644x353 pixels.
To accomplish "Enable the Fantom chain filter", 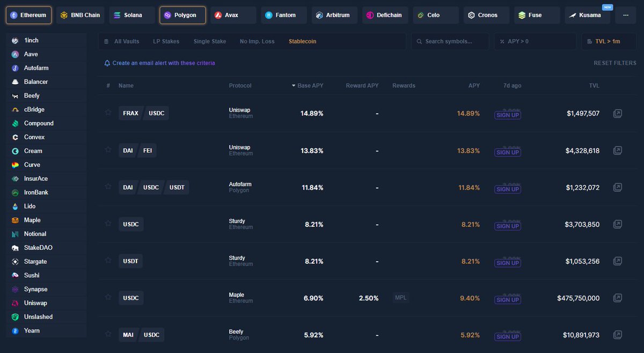I will [x=284, y=15].
